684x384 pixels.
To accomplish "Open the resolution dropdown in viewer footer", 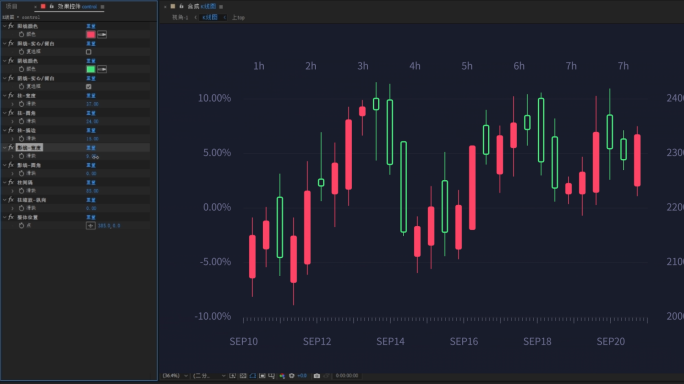I will [209, 376].
